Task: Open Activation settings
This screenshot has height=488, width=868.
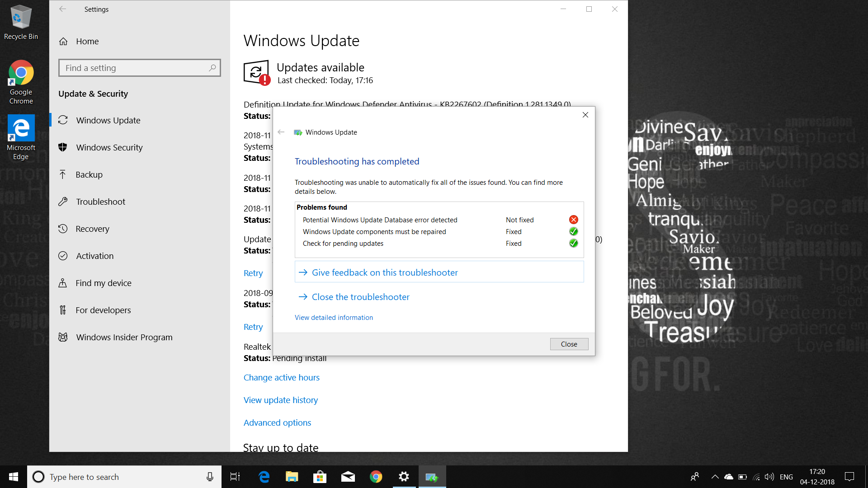Action: point(94,256)
